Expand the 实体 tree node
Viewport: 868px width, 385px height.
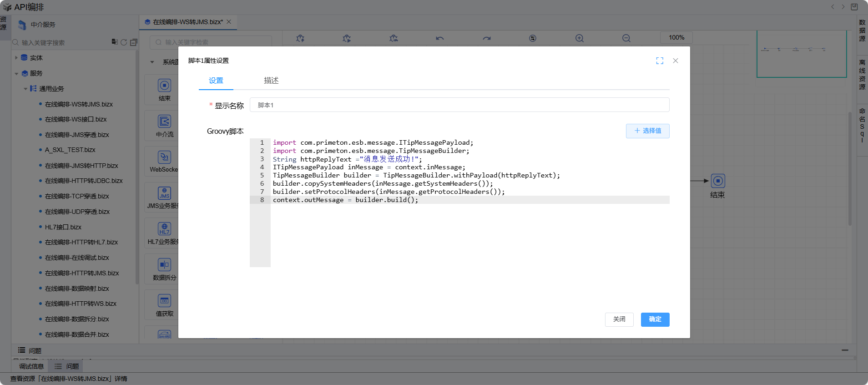tap(16, 58)
